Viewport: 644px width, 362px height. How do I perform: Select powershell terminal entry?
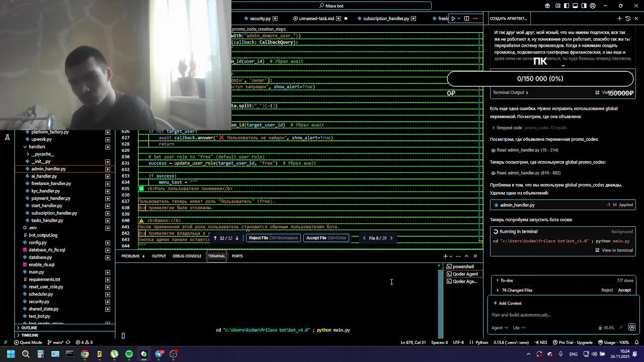click(463, 267)
